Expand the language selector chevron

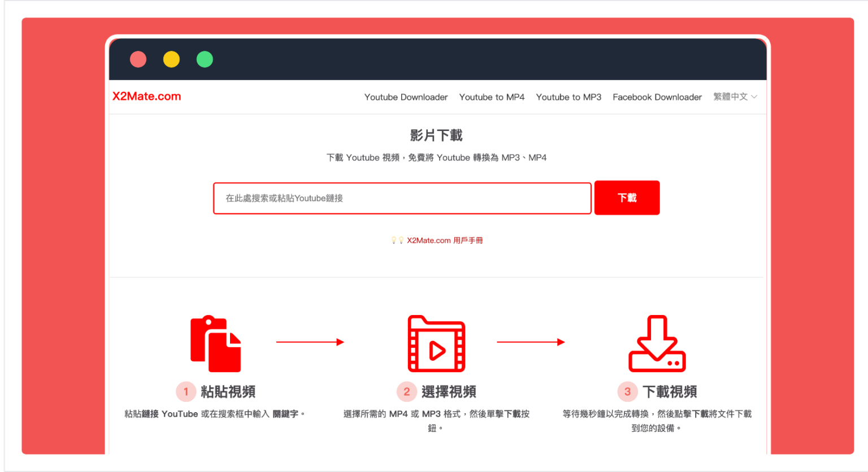pyautogui.click(x=754, y=97)
